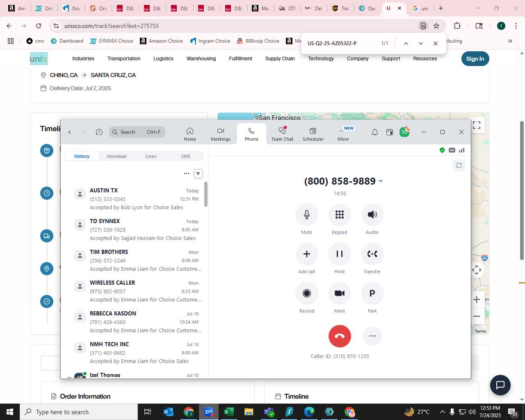Open Zoom history clock icon
This screenshot has width=525, height=420.
[x=99, y=132]
